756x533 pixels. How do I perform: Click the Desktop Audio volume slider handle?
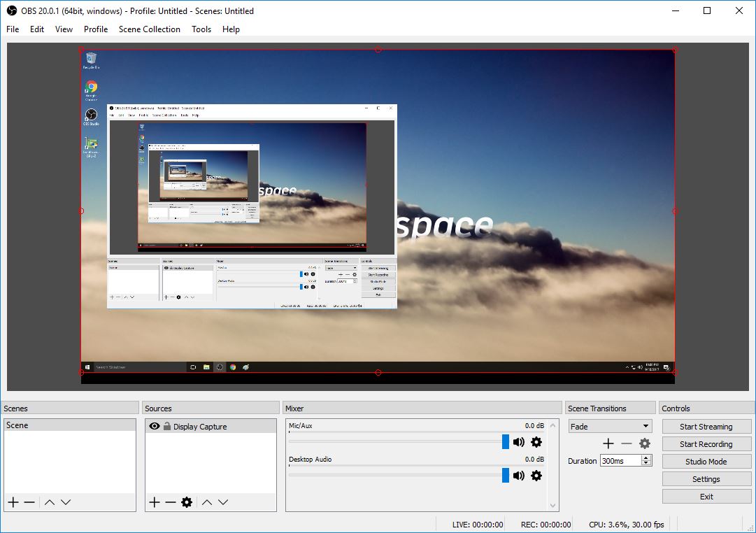[506, 476]
